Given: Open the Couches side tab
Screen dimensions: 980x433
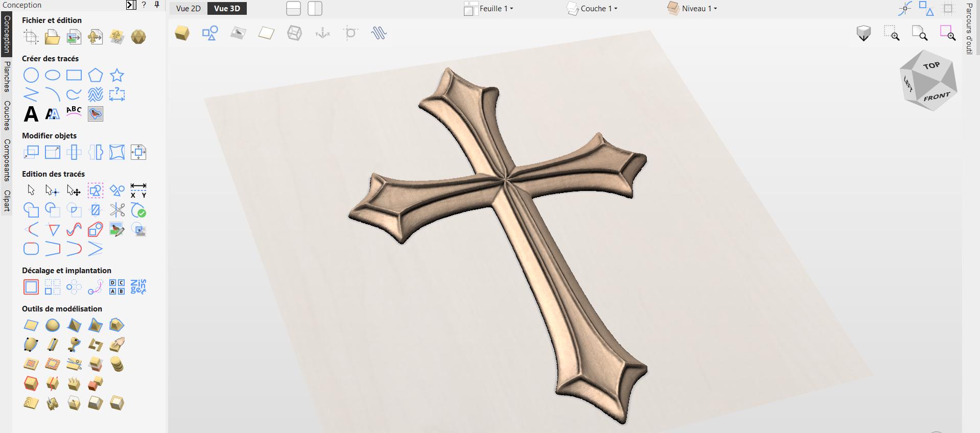Looking at the screenshot, I should (7, 115).
